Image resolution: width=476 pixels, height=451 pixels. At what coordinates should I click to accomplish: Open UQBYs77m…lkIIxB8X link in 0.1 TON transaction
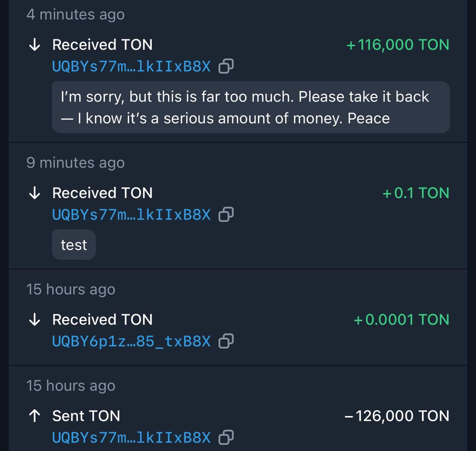[x=131, y=215]
